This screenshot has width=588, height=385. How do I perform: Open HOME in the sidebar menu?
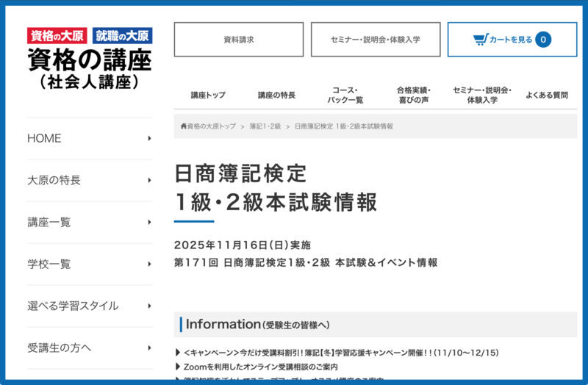tap(90, 138)
